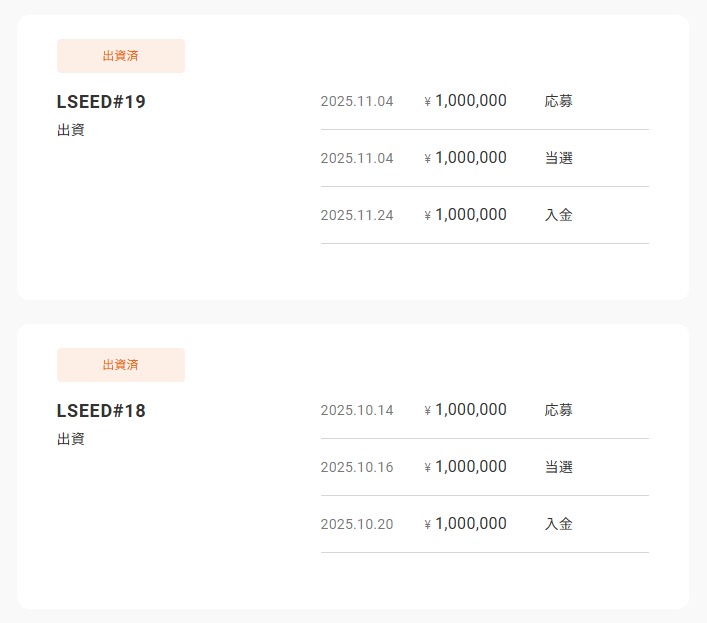Open the LSEED#18 fund title
The width and height of the screenshot is (707, 623).
click(101, 411)
